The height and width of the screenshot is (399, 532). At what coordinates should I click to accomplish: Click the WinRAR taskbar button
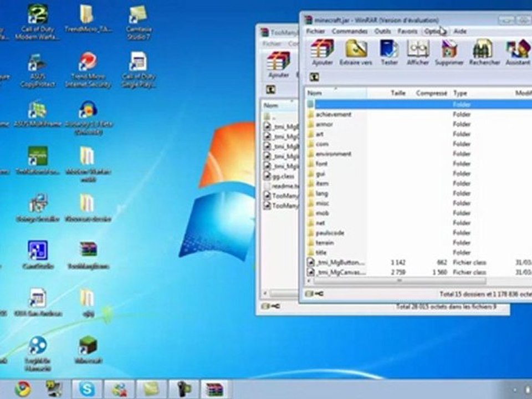(x=215, y=389)
